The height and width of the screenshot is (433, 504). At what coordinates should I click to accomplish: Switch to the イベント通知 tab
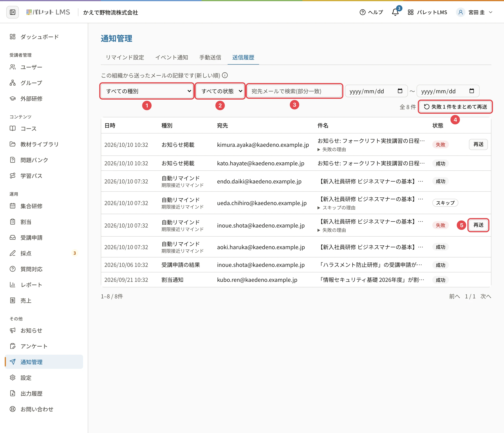171,57
